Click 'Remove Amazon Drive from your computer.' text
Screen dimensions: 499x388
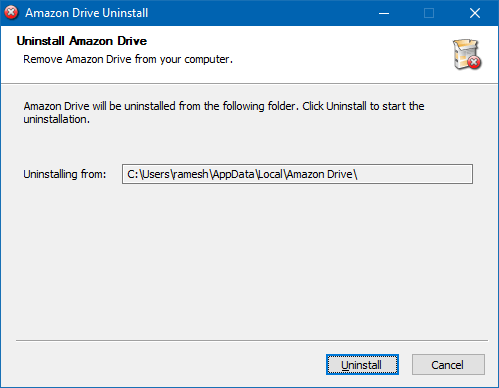click(128, 59)
